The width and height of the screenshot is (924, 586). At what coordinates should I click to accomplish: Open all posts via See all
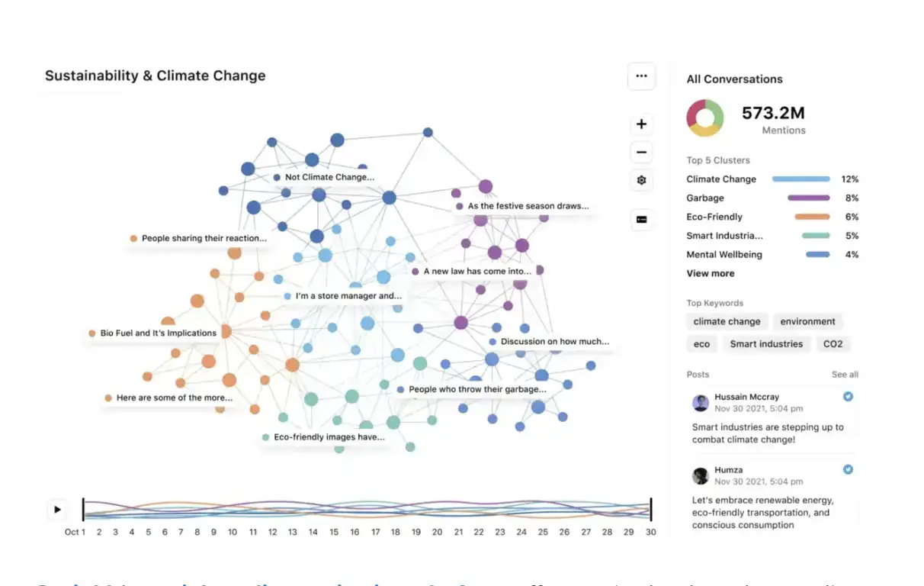[x=845, y=375]
